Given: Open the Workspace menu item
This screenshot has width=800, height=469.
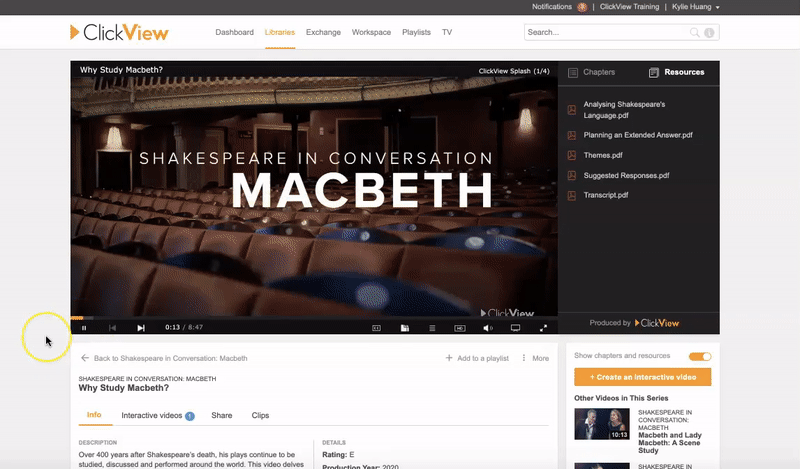Looking at the screenshot, I should click(x=371, y=32).
